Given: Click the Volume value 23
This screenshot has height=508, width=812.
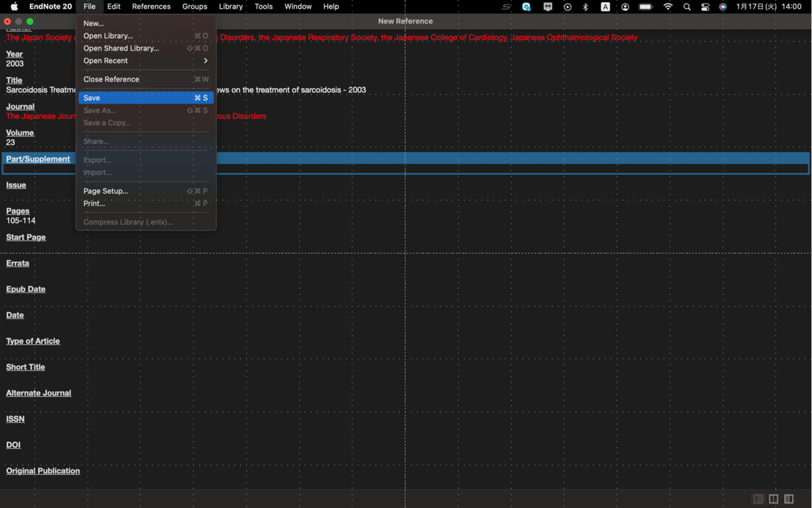Looking at the screenshot, I should [x=11, y=143].
